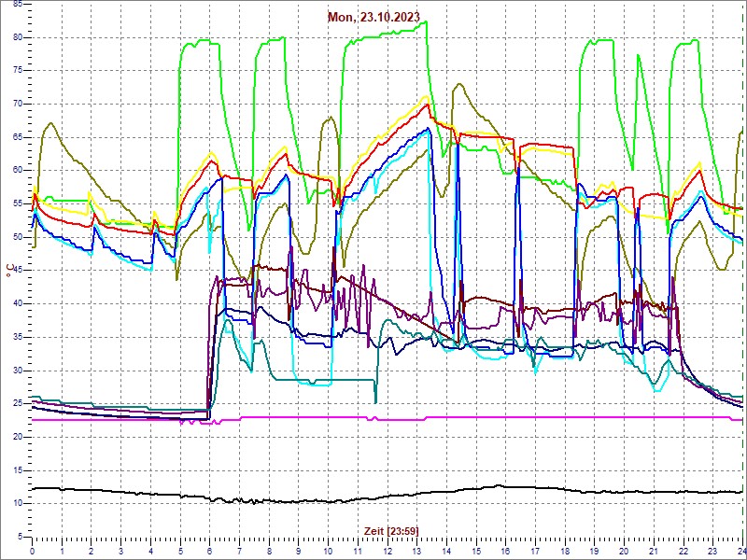
Task: Click hour 23 on the time axis
Action: click(x=712, y=551)
